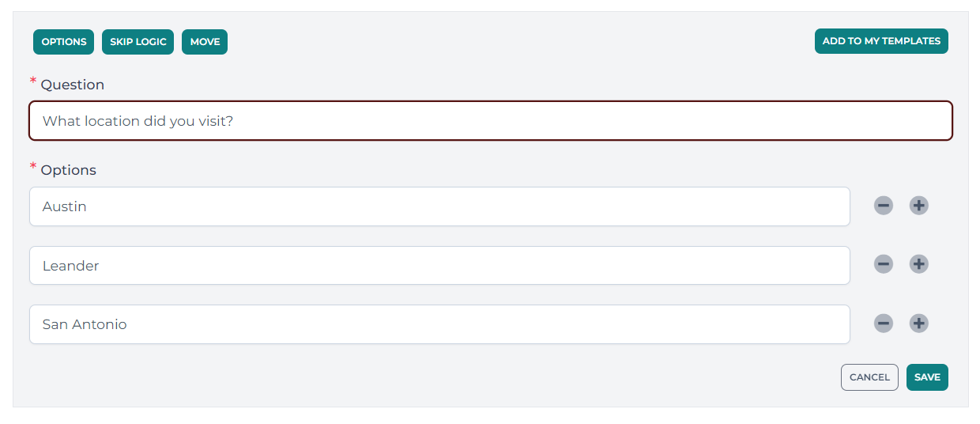Click the red asterisk beside Question
This screenshot has width=980, height=424.
(x=33, y=81)
